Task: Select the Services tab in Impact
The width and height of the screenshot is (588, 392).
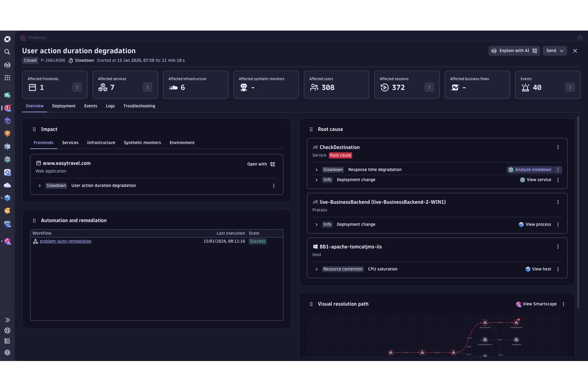Action: (70, 143)
